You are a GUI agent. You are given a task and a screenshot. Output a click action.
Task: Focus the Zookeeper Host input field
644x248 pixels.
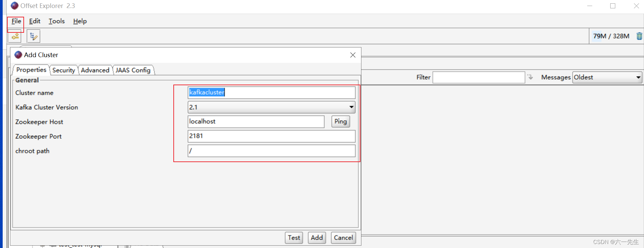pos(256,122)
